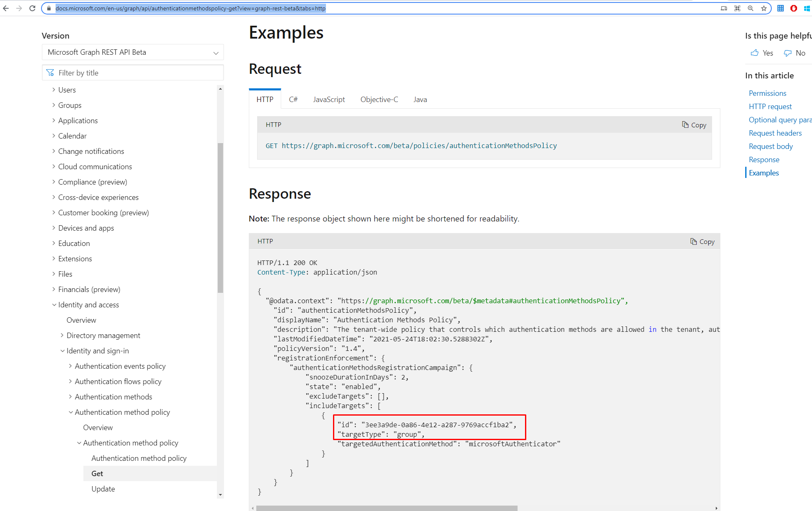The height and width of the screenshot is (511, 812).
Task: Select the Java code tab
Action: pyautogui.click(x=420, y=100)
